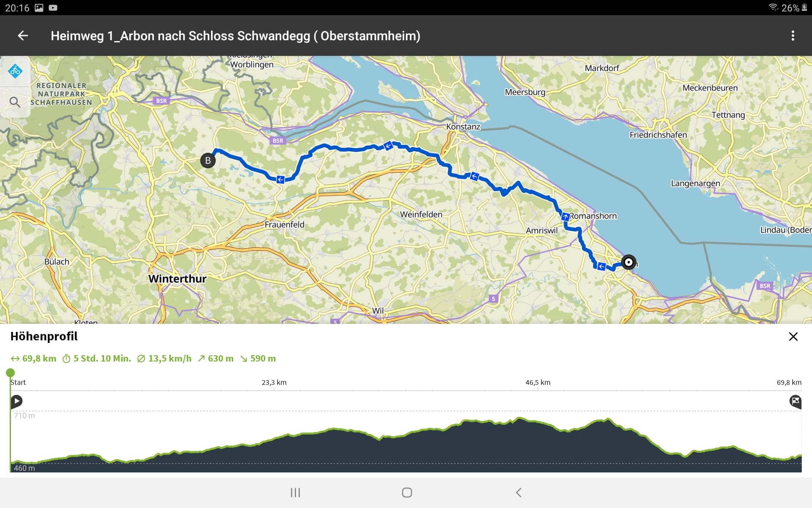Tap the route title Heimweg 1_Arbon nach Schloss Schwandegg
The width and height of the screenshot is (812, 508).
coord(235,36)
